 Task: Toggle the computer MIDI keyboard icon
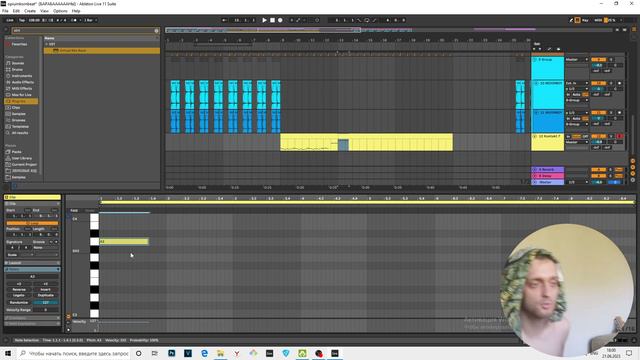point(578,20)
